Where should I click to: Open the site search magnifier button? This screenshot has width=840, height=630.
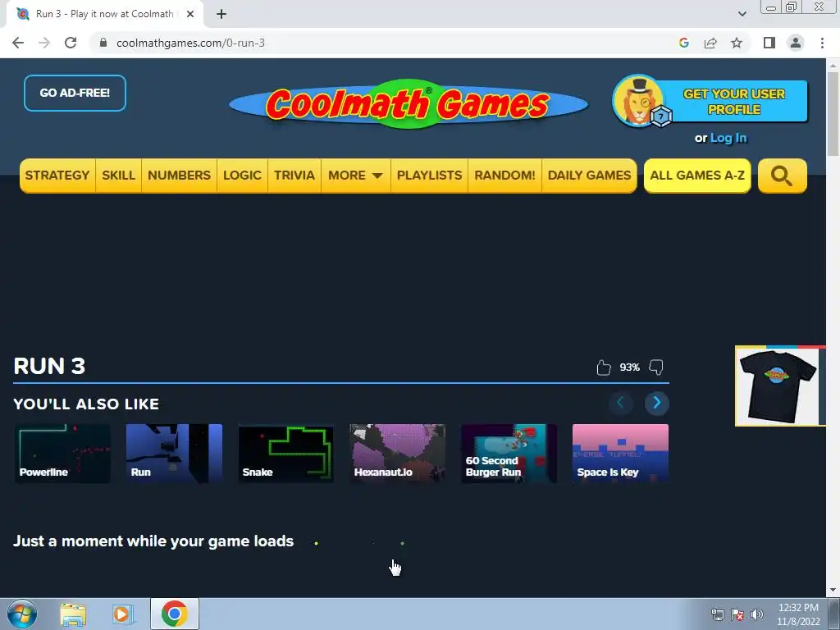tap(782, 176)
